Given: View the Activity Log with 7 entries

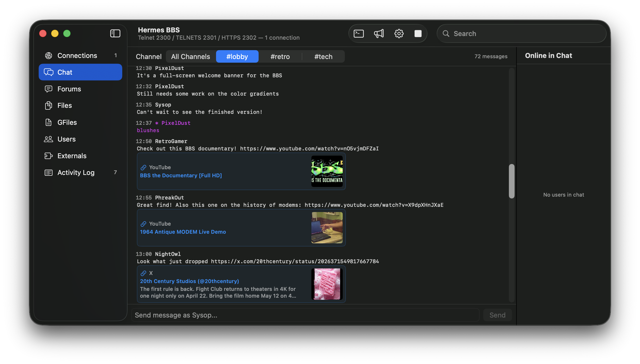Looking at the screenshot, I should tap(76, 172).
